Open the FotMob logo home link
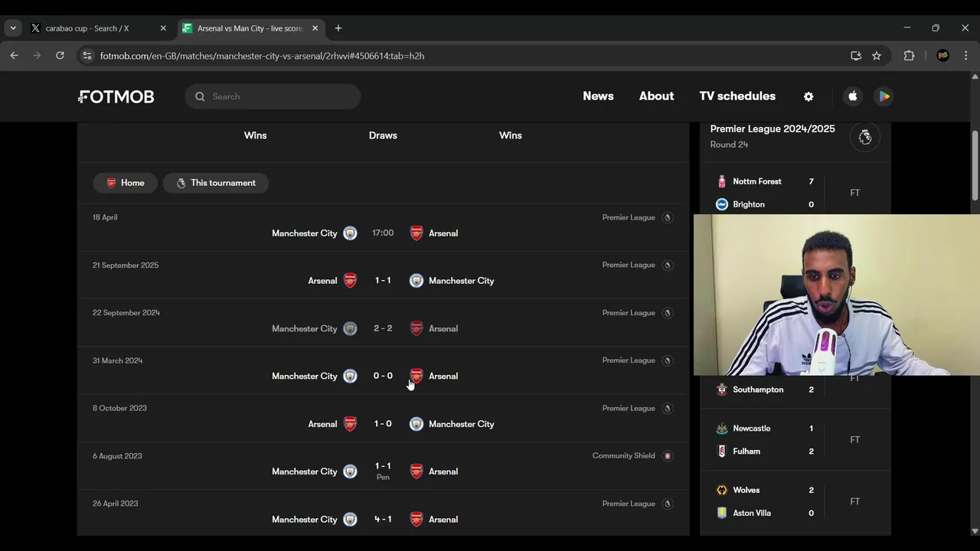This screenshot has width=980, height=551. pos(116,96)
